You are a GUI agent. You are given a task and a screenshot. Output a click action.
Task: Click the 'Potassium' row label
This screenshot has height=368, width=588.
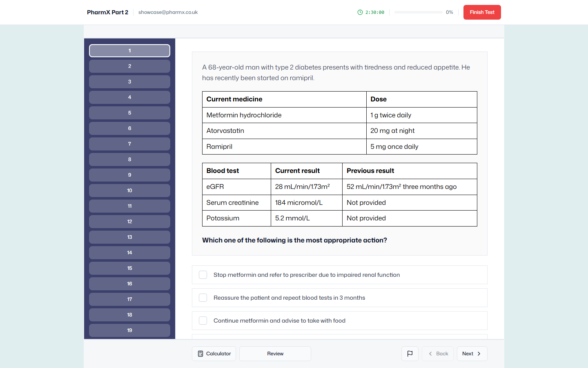click(x=236, y=218)
